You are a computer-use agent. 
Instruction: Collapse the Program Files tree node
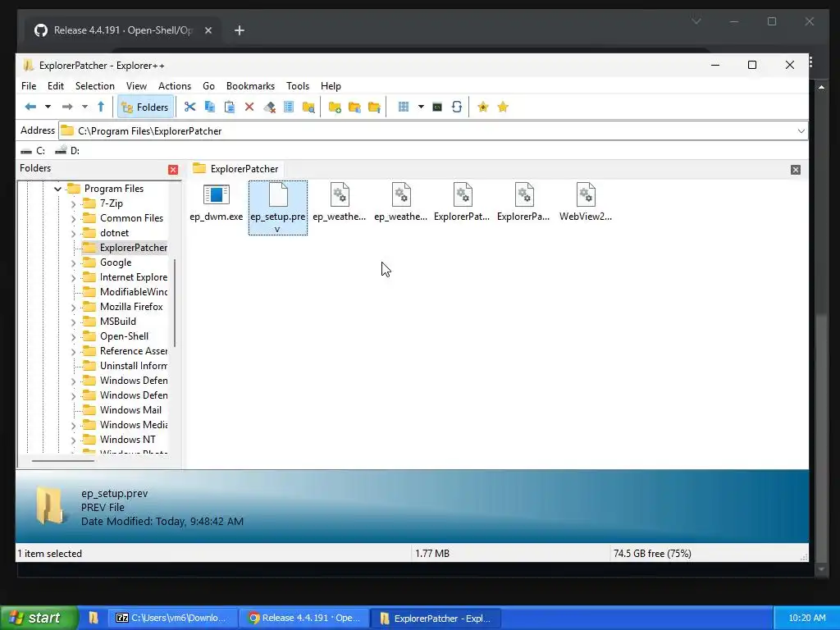pyautogui.click(x=58, y=189)
